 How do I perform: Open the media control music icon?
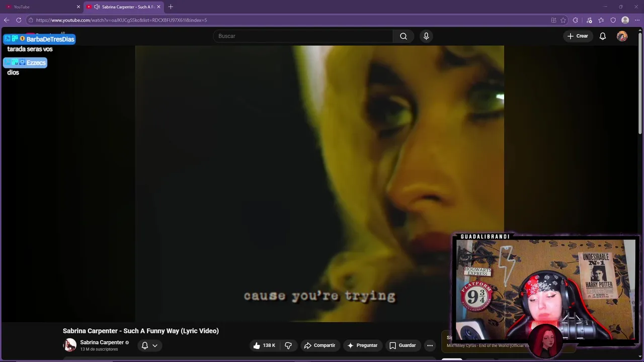point(589,20)
